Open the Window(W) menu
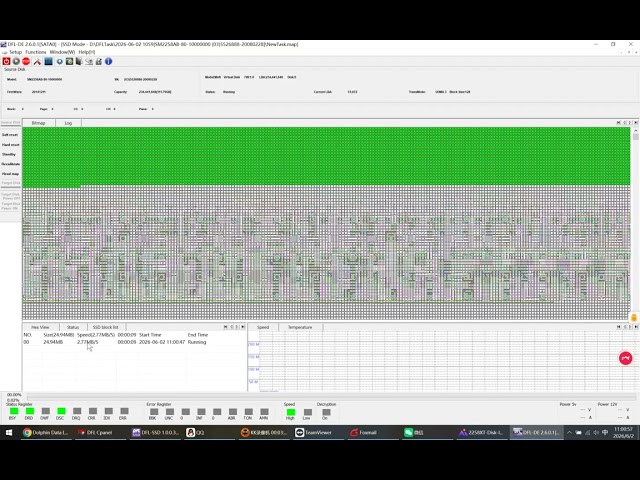The height and width of the screenshot is (480, 640). pos(62,52)
